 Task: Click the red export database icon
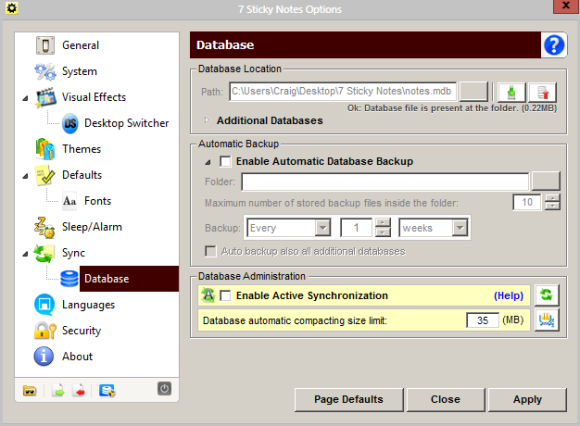[543, 92]
